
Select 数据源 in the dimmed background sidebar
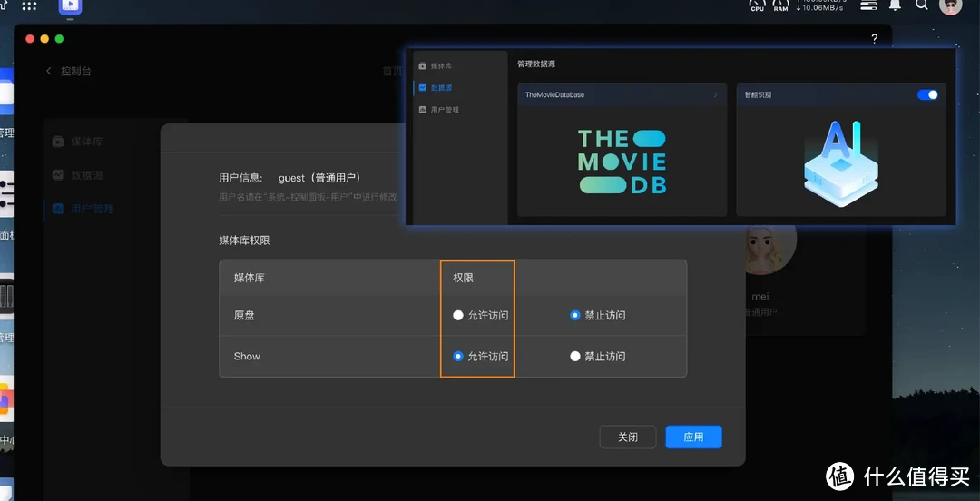click(x=87, y=175)
